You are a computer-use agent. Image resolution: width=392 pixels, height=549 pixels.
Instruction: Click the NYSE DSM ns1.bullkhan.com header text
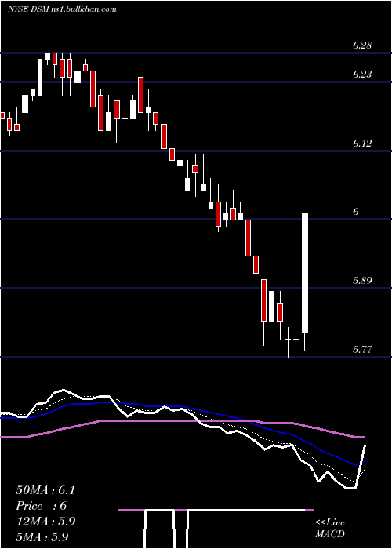point(62,9)
